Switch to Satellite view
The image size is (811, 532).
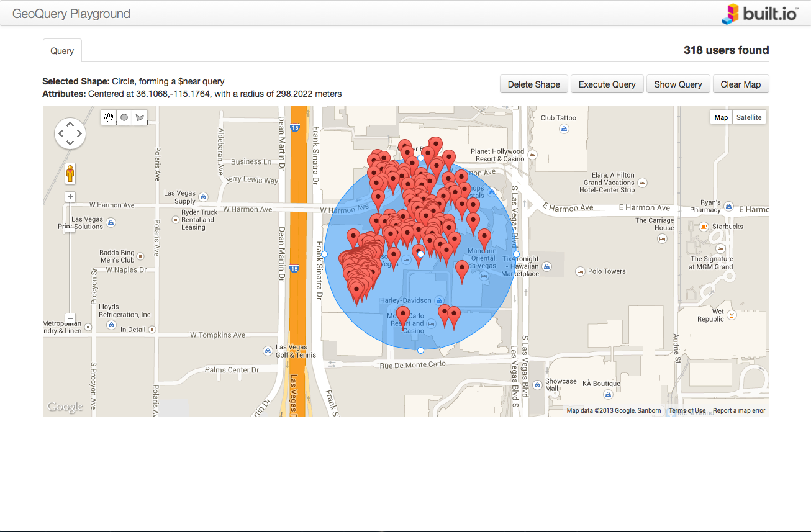pyautogui.click(x=749, y=117)
